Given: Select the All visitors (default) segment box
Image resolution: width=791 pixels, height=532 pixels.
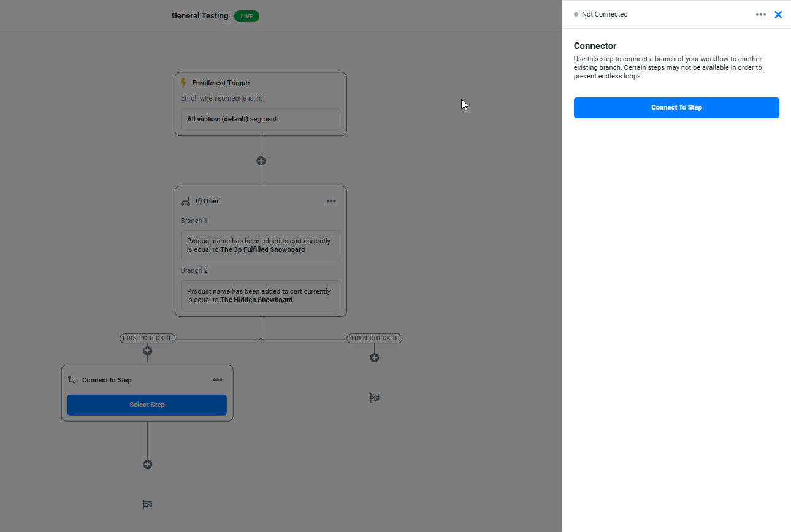Looking at the screenshot, I should [261, 120].
